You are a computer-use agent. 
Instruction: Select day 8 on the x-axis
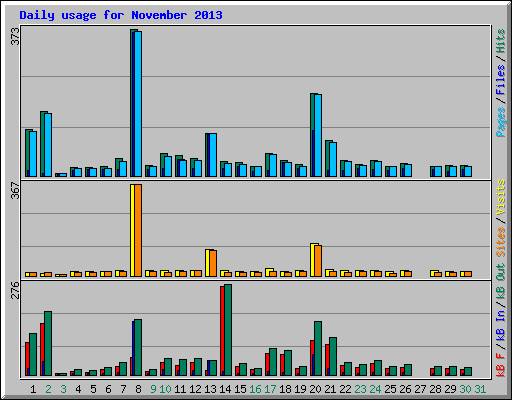[x=138, y=389]
